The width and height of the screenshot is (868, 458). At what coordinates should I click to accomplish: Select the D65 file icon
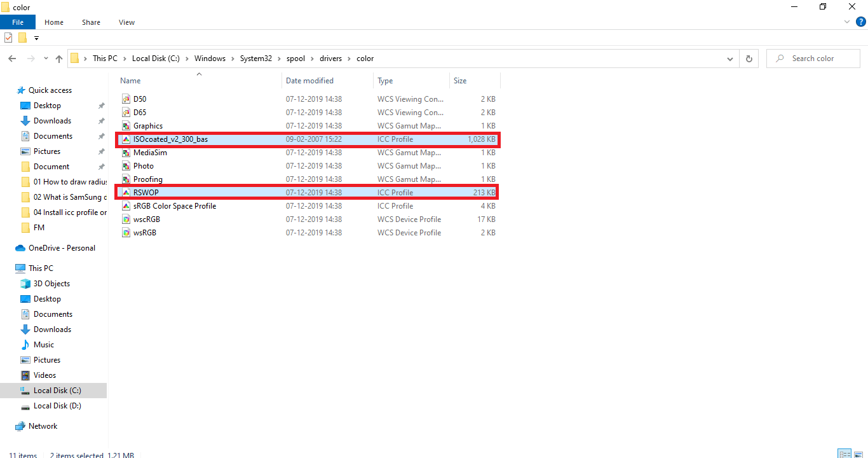pyautogui.click(x=126, y=113)
